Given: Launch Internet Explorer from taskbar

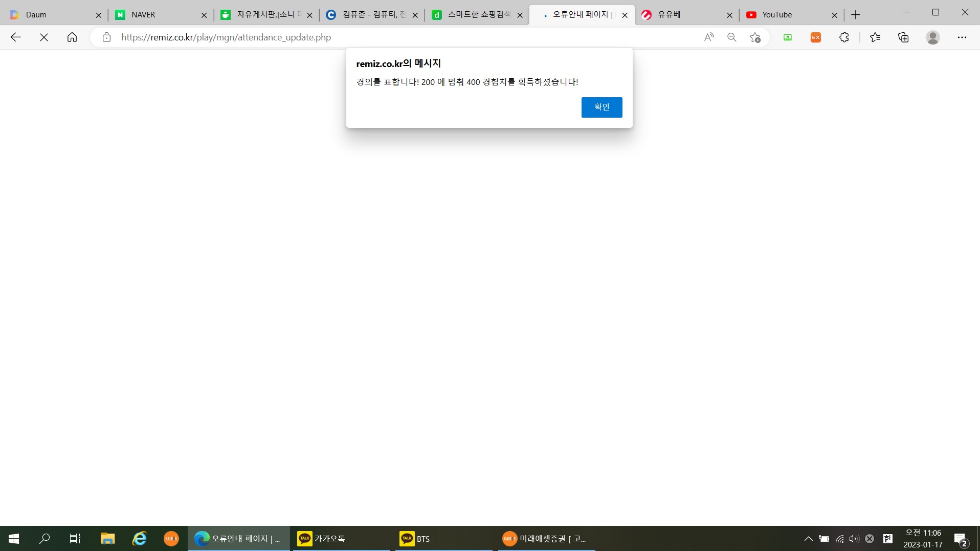Looking at the screenshot, I should click(139, 538).
